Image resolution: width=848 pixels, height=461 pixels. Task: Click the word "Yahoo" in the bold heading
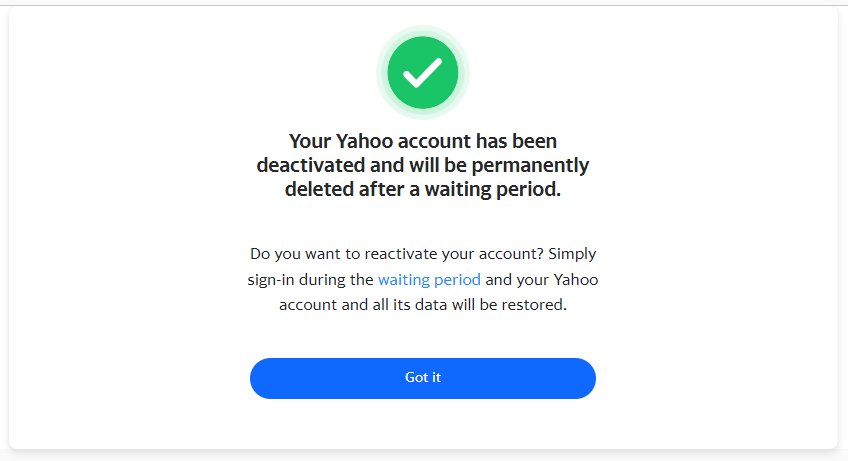point(365,141)
